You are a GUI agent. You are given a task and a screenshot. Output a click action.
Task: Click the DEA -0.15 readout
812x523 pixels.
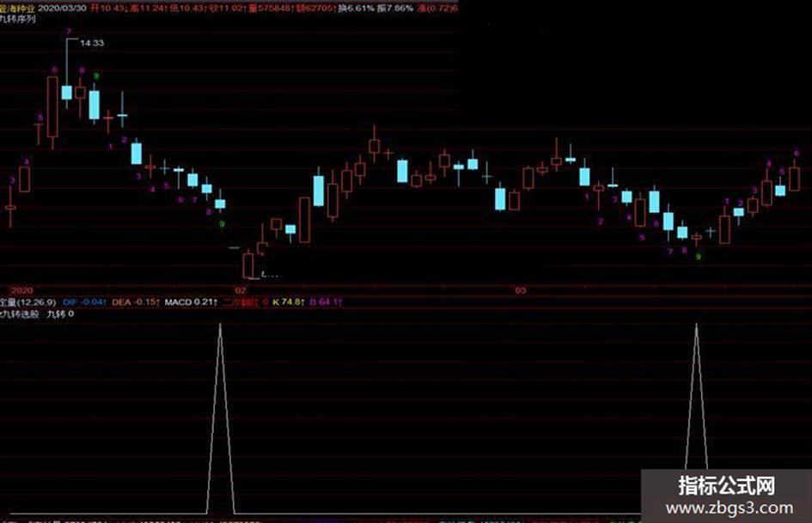(x=135, y=302)
